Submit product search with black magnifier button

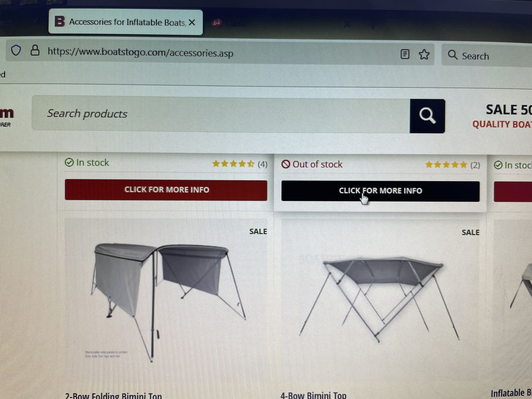click(x=427, y=116)
